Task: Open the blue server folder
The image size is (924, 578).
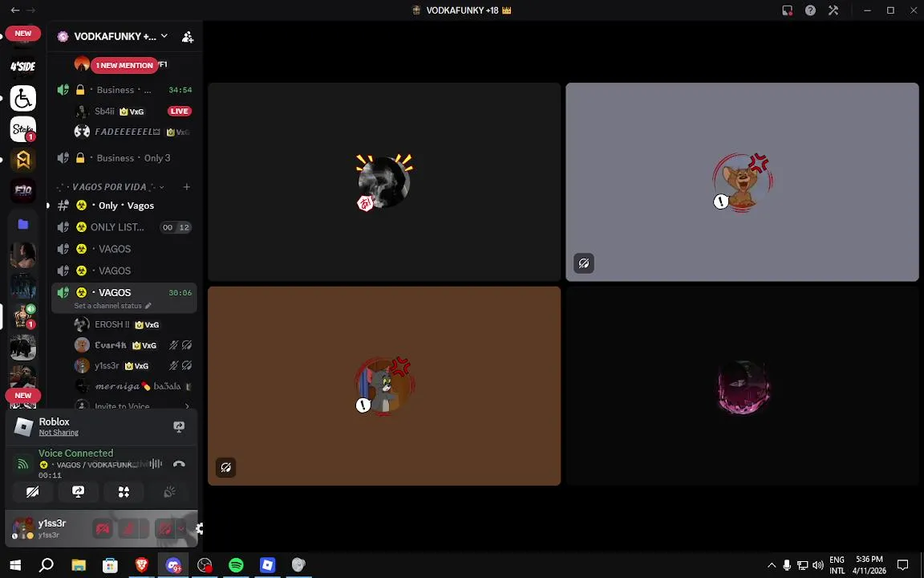Action: pyautogui.click(x=23, y=224)
